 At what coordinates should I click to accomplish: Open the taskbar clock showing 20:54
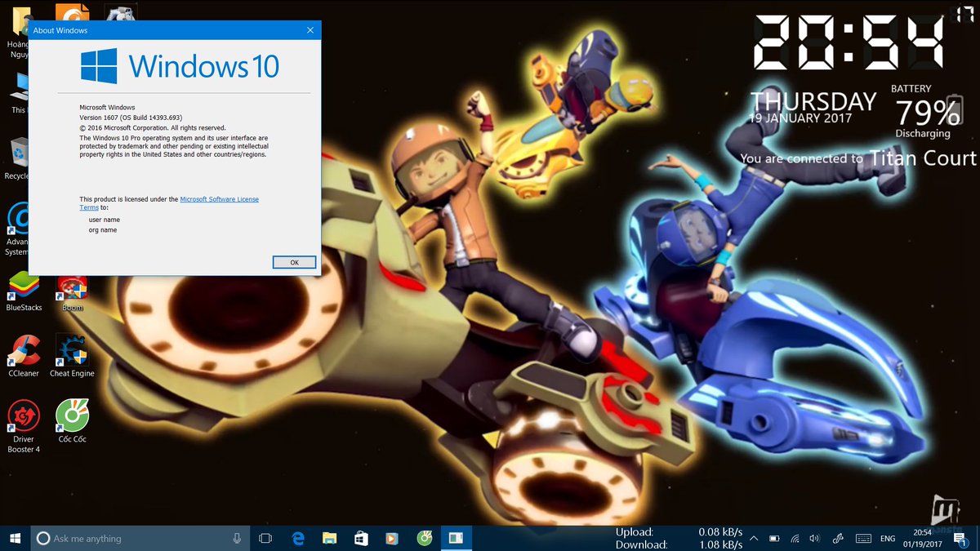922,538
